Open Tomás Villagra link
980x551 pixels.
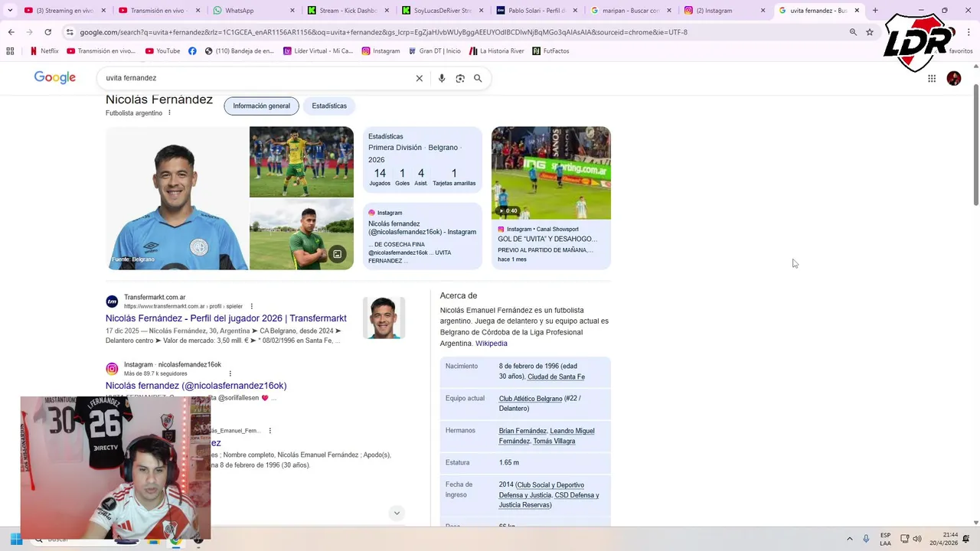pyautogui.click(x=554, y=441)
